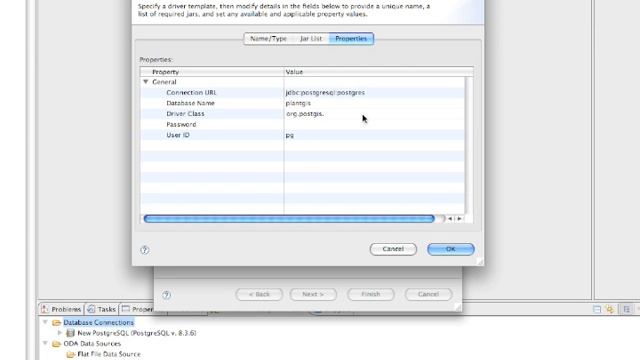Select Flat File Data Source item
Image resolution: width=640 pixels, height=360 pixels.
(109, 354)
